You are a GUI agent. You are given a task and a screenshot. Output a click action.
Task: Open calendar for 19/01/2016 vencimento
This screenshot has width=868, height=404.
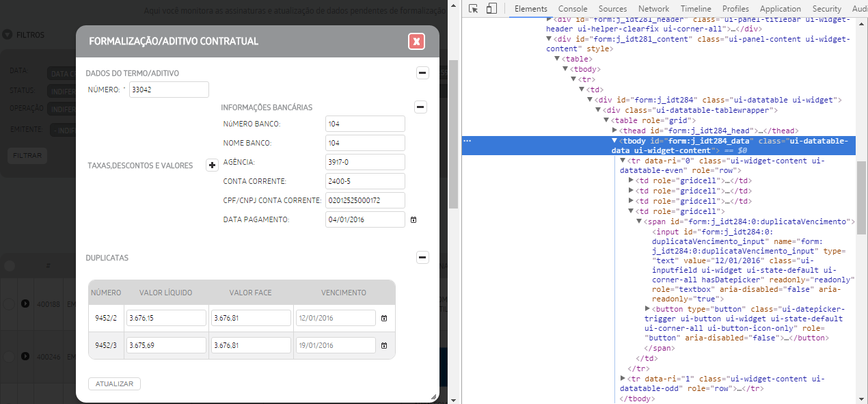(x=383, y=345)
